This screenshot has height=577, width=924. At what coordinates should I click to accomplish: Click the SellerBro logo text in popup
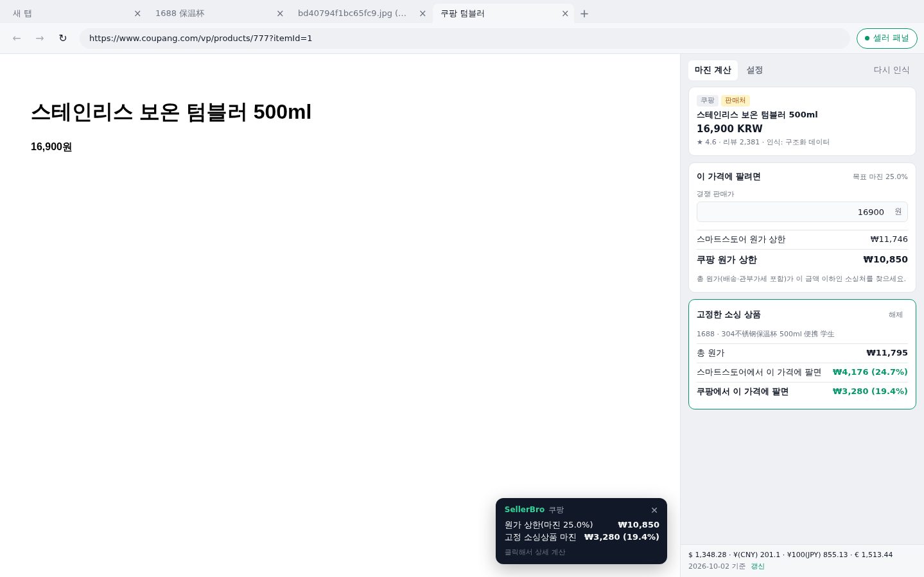click(525, 510)
